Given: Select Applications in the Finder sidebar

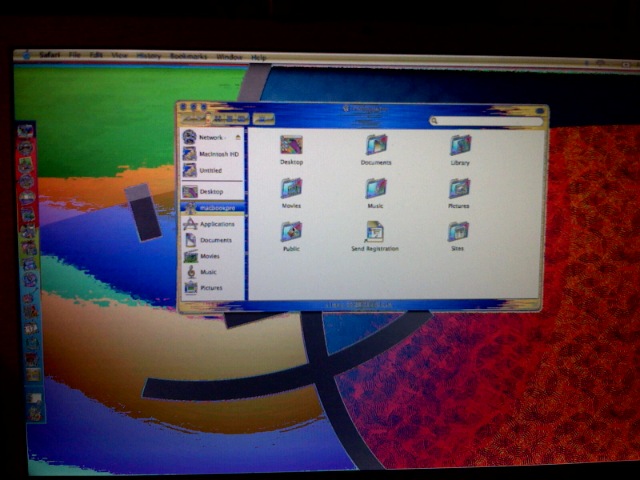Looking at the screenshot, I should coord(211,224).
